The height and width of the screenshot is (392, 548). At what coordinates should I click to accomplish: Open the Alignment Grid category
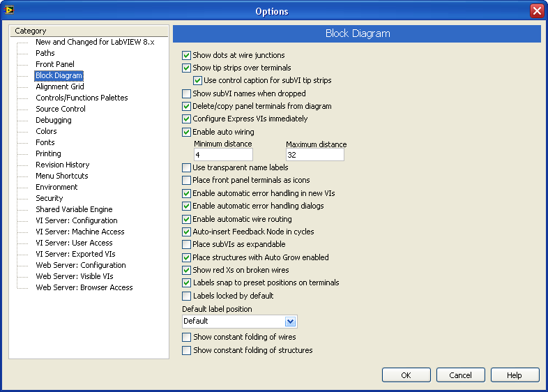pyautogui.click(x=60, y=86)
